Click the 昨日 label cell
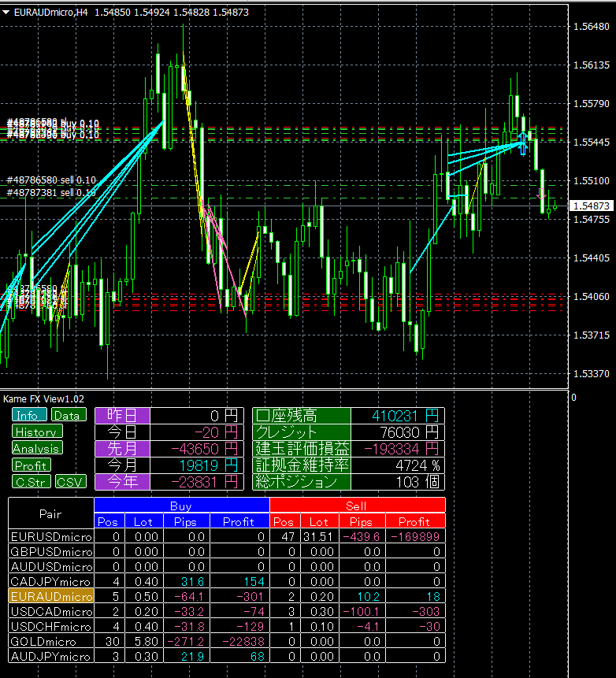The height and width of the screenshot is (678, 616). [122, 416]
